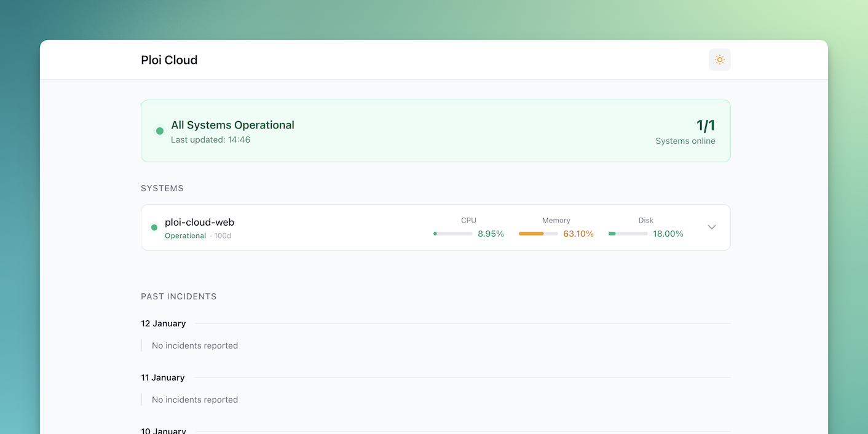This screenshot has width=868, height=434.
Task: Collapse the system metrics using the down arrow
Action: [x=711, y=227]
